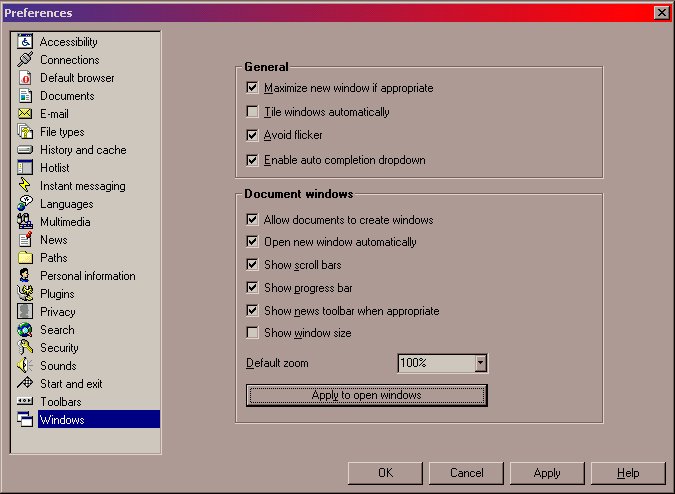675x494 pixels.
Task: Open the History and cache section
Action: click(82, 150)
